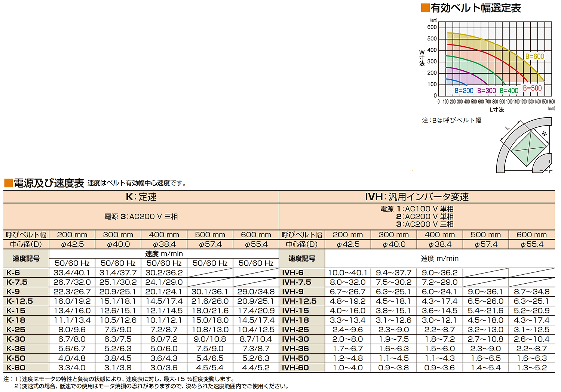Click 600 mm header in the IVH table
This screenshot has height=392, width=561.
pyautogui.click(x=532, y=235)
